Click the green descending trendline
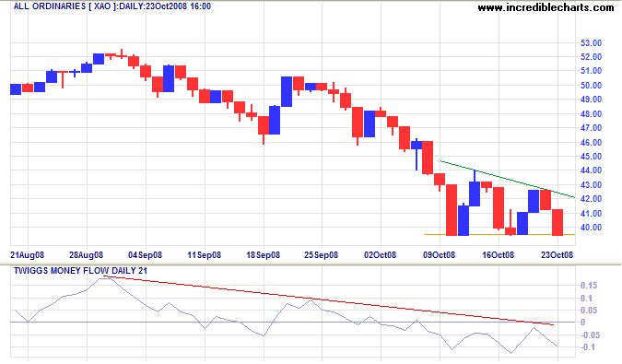This screenshot has height=364, width=622. pyautogui.click(x=508, y=179)
